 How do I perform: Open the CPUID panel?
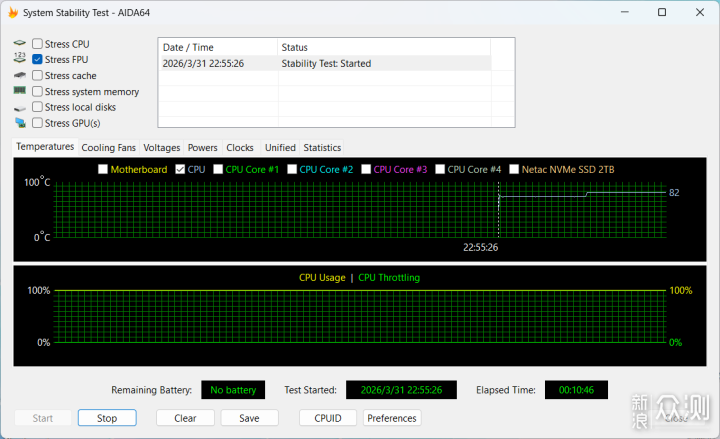point(328,418)
